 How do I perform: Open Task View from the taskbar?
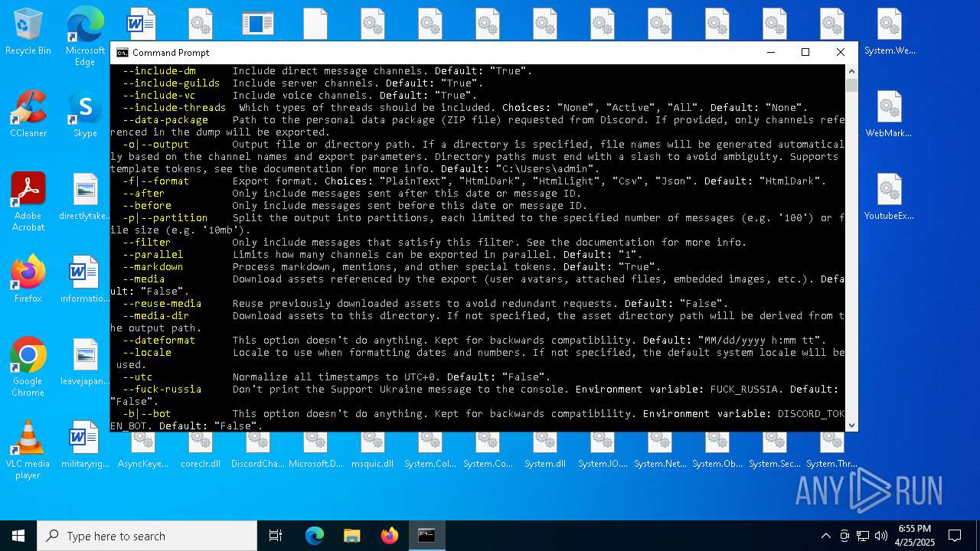click(x=276, y=536)
